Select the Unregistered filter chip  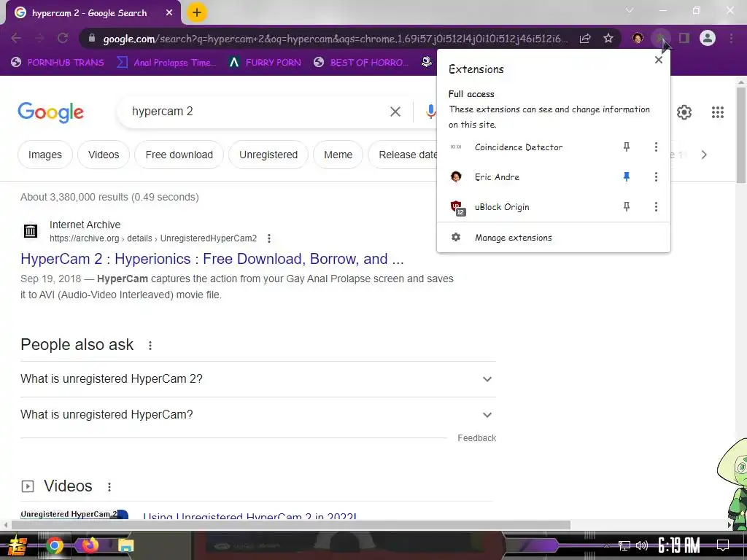268,155
